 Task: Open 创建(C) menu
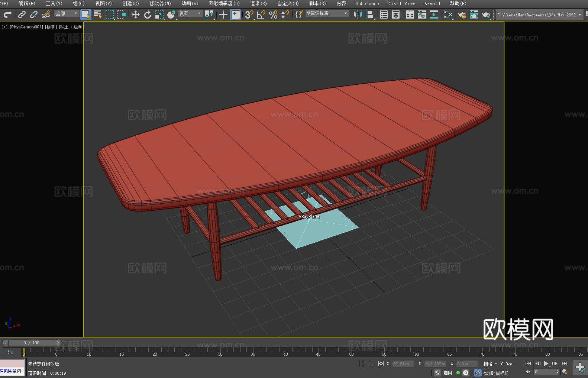pyautogui.click(x=131, y=3)
